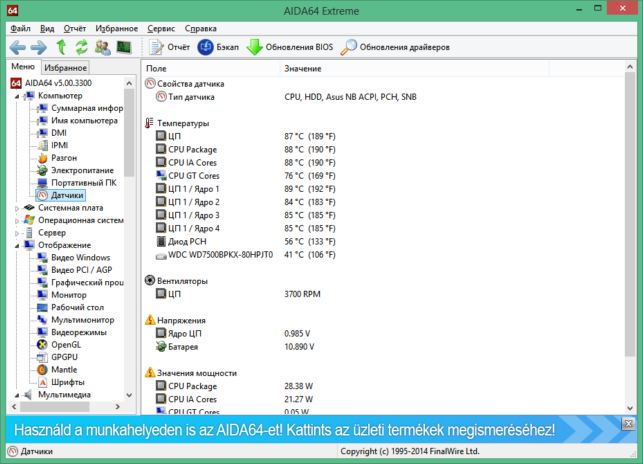Viewport: 643px width, 464px height.
Task: Open the Отчёт report button
Action: (169, 48)
